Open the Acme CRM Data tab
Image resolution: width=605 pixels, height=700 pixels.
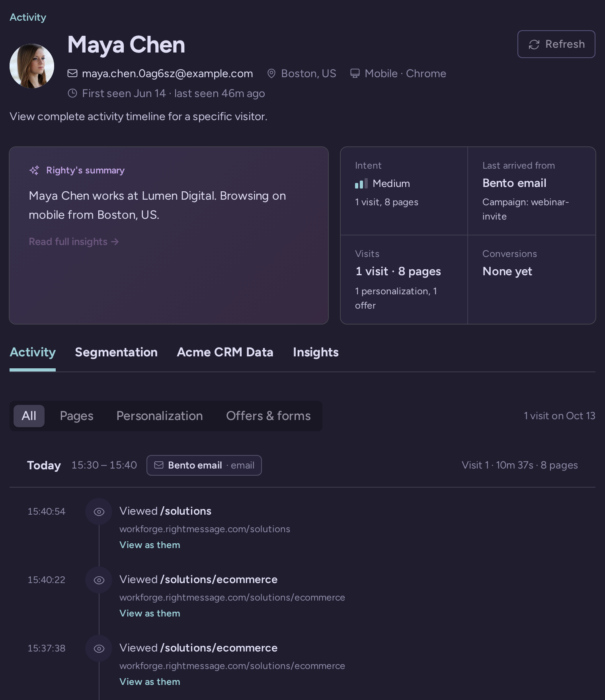[x=225, y=352]
